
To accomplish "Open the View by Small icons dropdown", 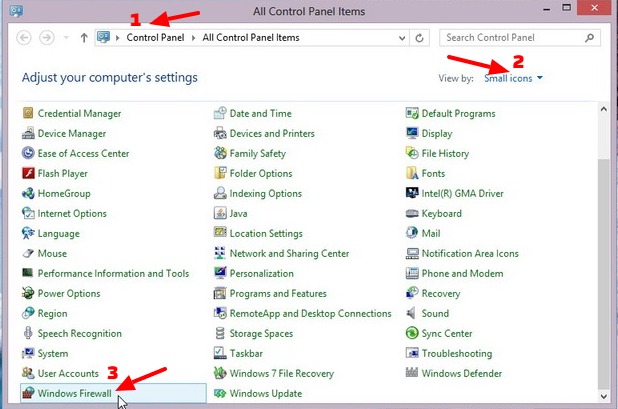I will pyautogui.click(x=513, y=78).
